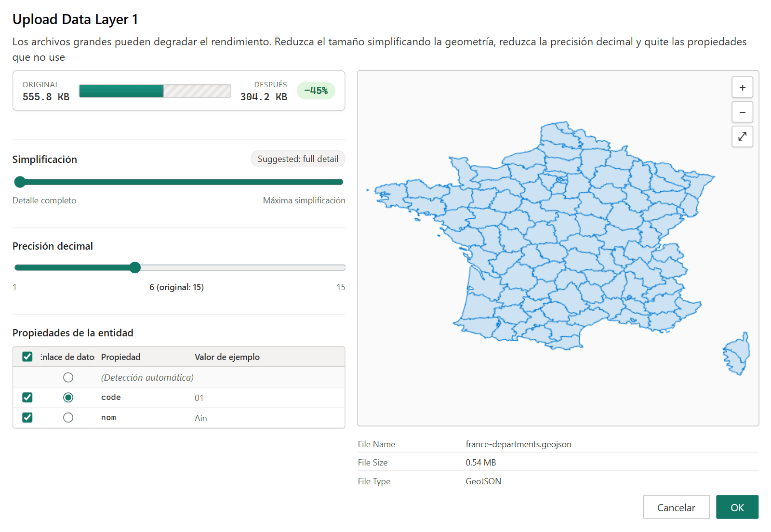Click the -45% size reduction badge

pyautogui.click(x=316, y=91)
